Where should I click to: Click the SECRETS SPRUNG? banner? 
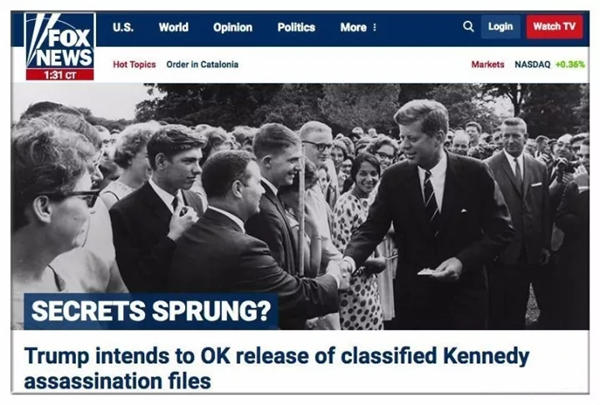click(x=151, y=311)
